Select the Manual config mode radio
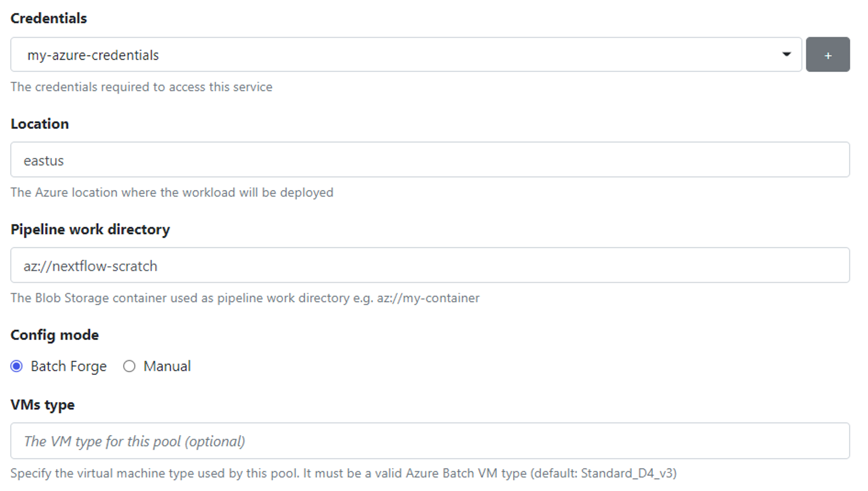868x491 pixels. click(x=129, y=366)
